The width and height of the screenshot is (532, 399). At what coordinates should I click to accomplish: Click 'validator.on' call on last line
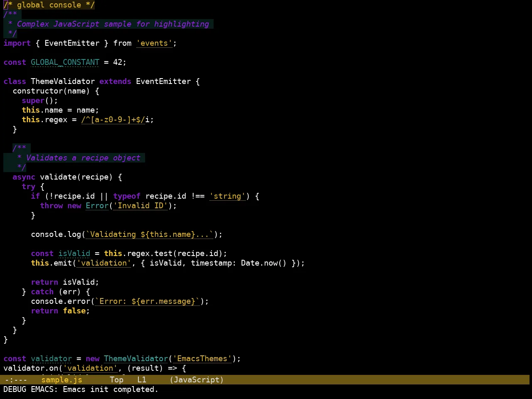point(31,368)
